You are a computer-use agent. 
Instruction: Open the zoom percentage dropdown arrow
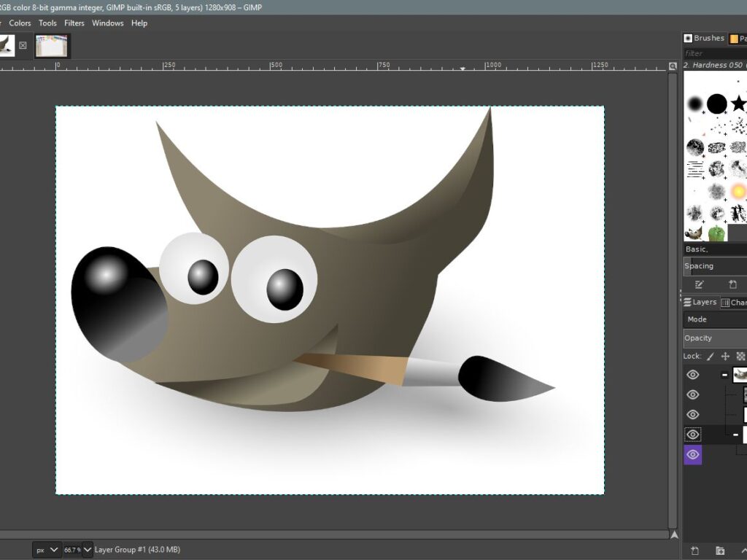88,550
